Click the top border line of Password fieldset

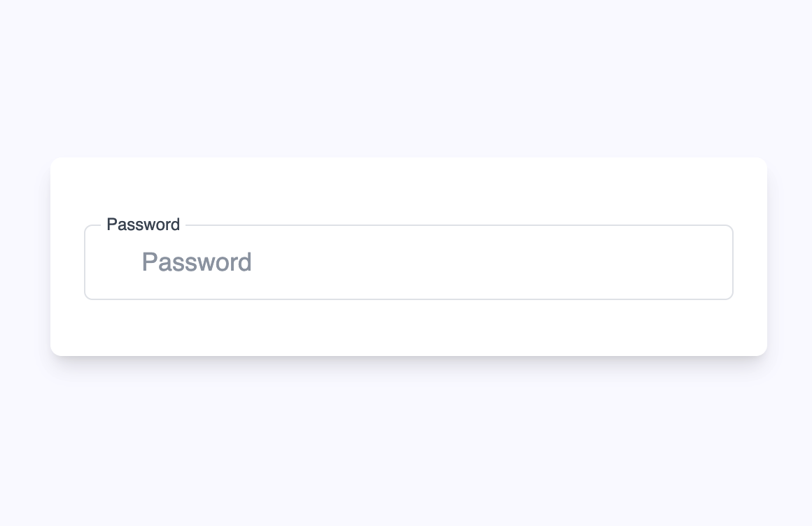[458, 225]
